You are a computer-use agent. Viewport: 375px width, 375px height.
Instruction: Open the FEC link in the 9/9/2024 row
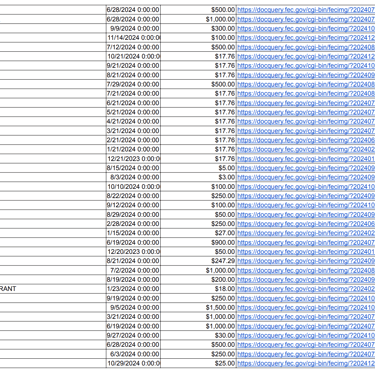pyautogui.click(x=306, y=29)
